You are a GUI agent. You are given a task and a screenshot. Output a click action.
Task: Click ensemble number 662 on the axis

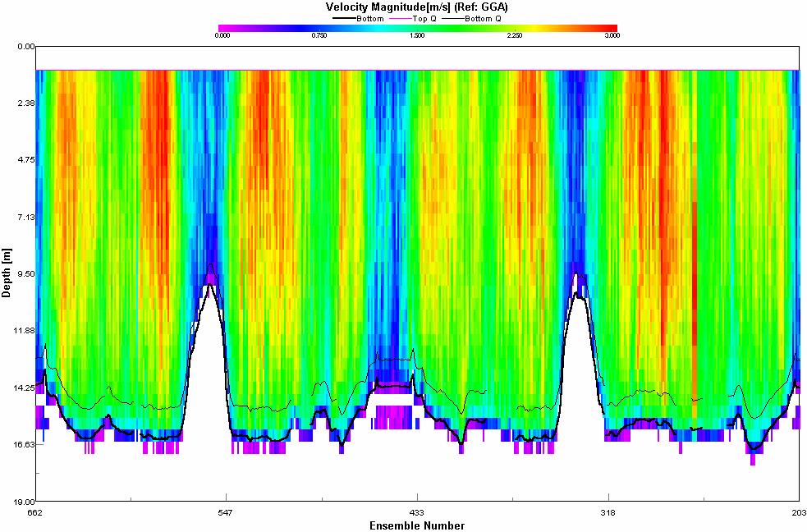tap(35, 512)
